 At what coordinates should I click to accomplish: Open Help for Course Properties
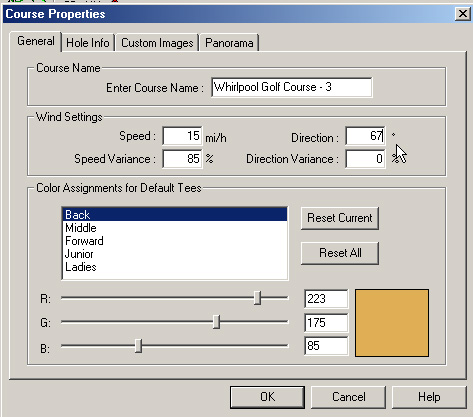pyautogui.click(x=429, y=397)
